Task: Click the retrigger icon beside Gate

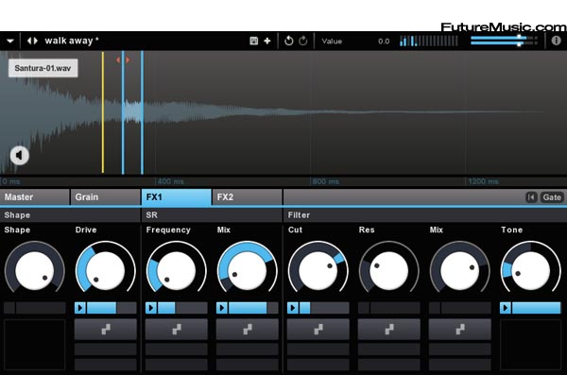Action: (531, 197)
